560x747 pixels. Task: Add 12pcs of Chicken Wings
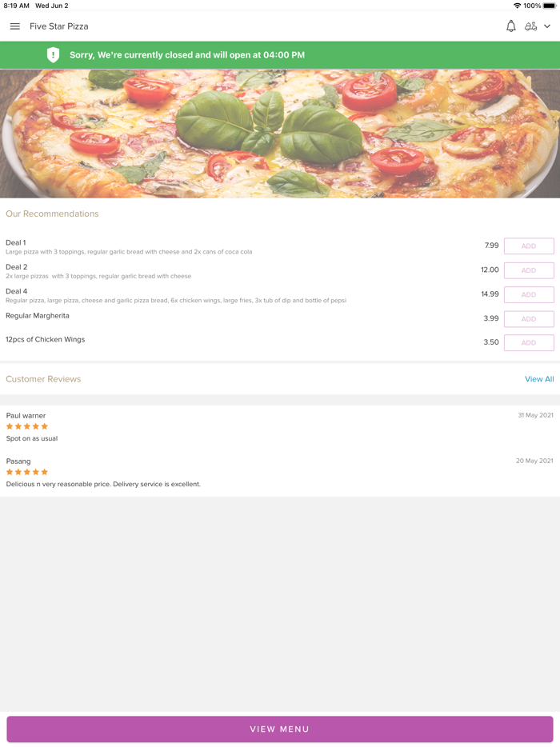[x=529, y=342]
